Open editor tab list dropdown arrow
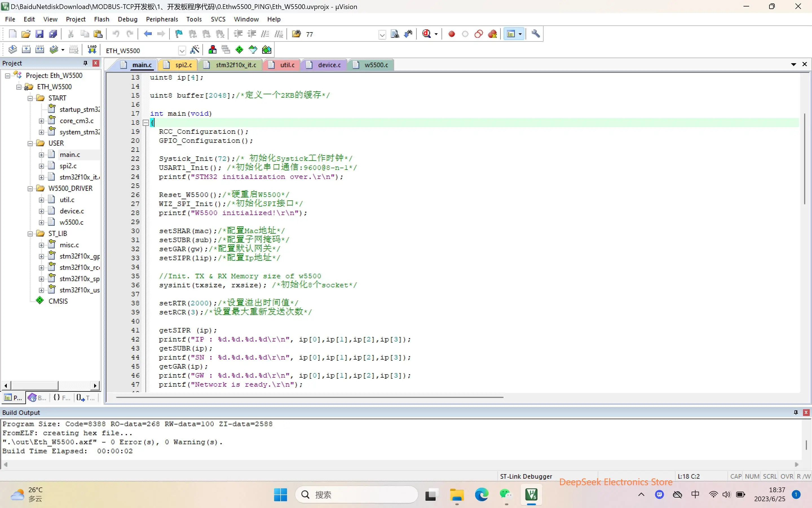812x508 pixels. coord(794,64)
